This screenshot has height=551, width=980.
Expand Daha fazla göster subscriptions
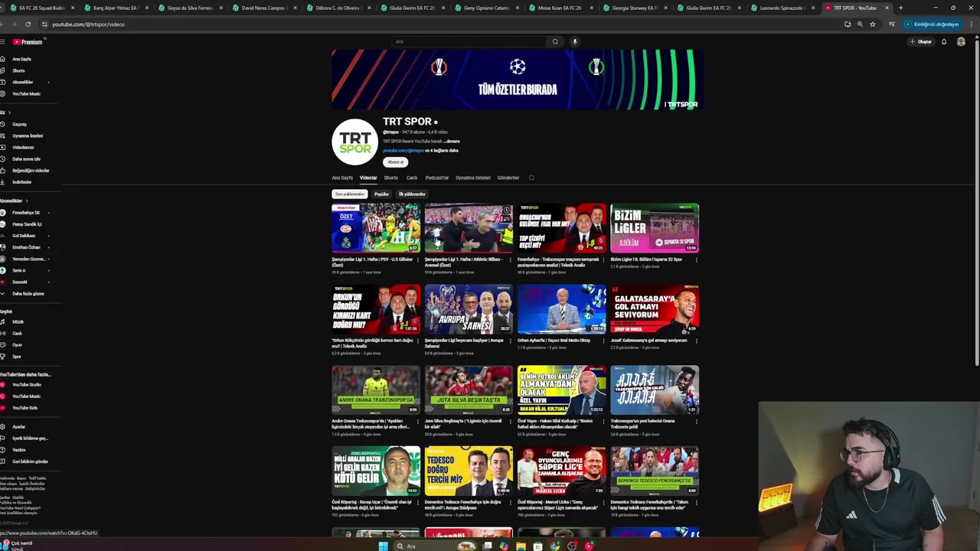[x=28, y=293]
